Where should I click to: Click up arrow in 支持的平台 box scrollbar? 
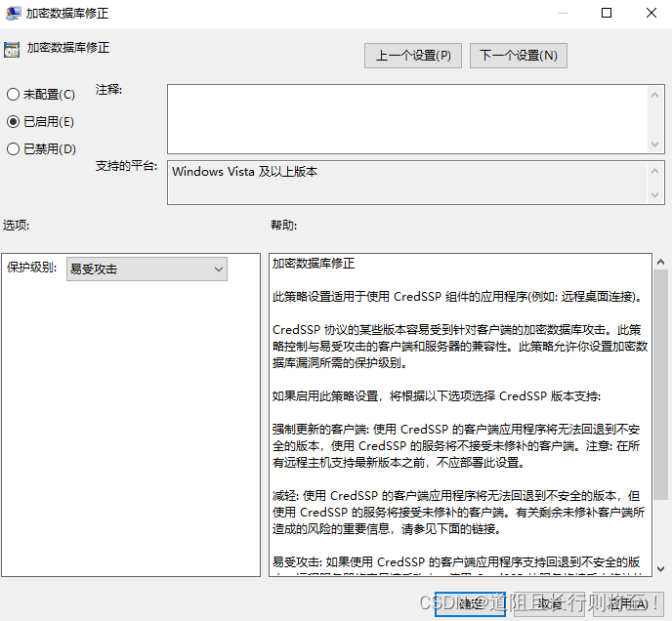coord(654,172)
